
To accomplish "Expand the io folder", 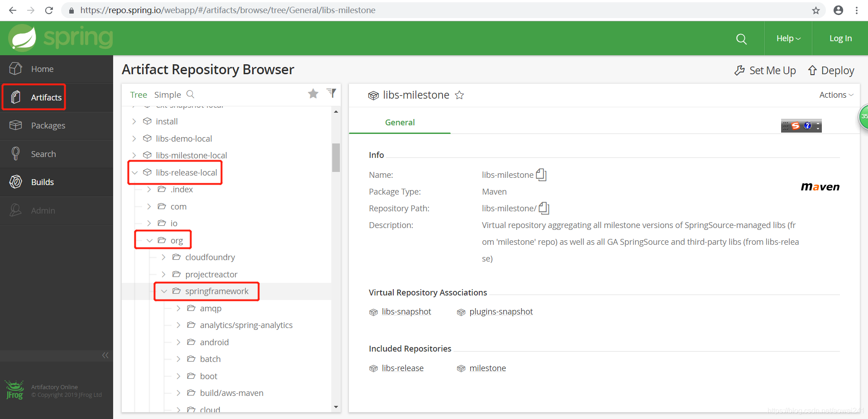I will 149,223.
